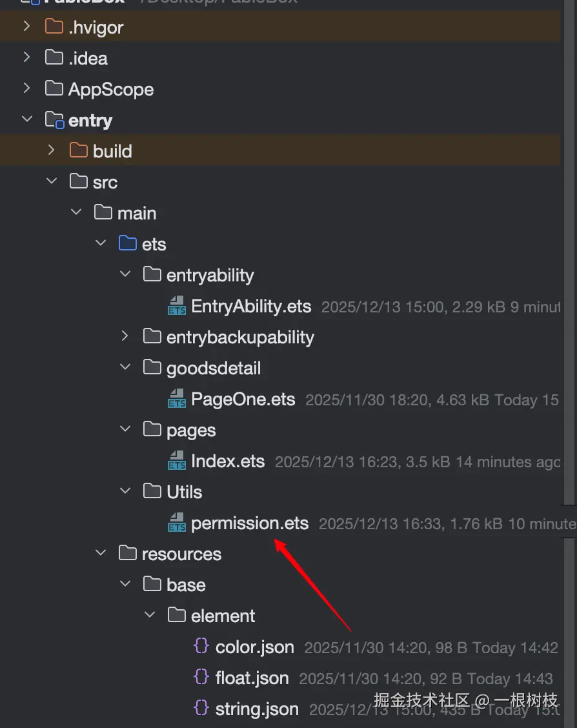Click the JSON braces icon for color.json
The image size is (577, 728).
(201, 647)
